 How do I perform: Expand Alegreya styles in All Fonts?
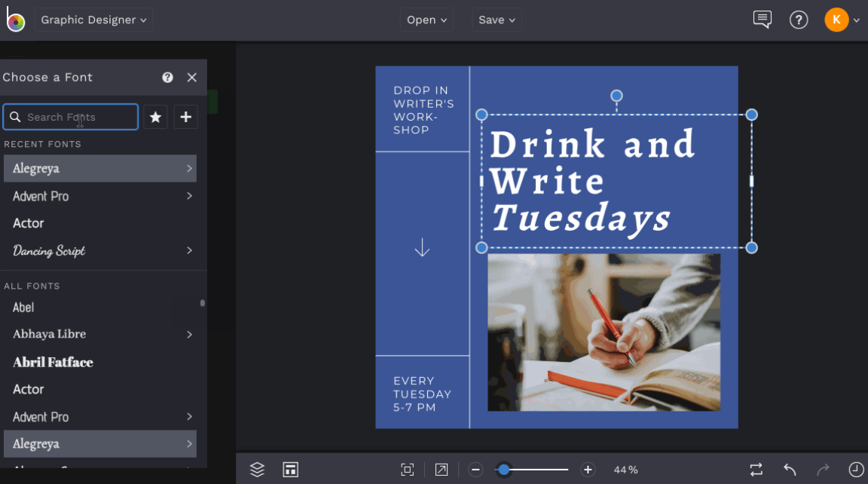click(x=189, y=444)
